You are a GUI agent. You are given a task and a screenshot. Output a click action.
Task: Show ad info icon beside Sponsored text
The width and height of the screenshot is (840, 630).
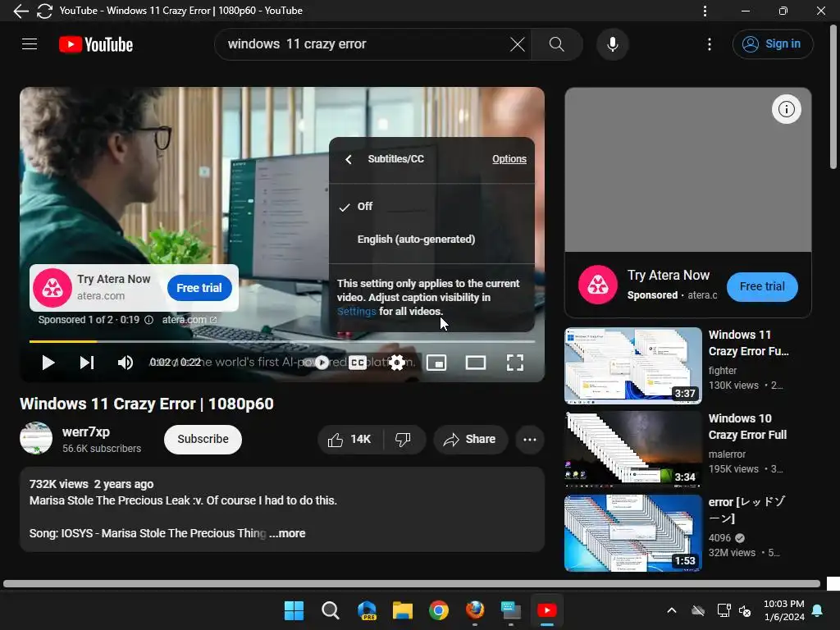point(149,320)
